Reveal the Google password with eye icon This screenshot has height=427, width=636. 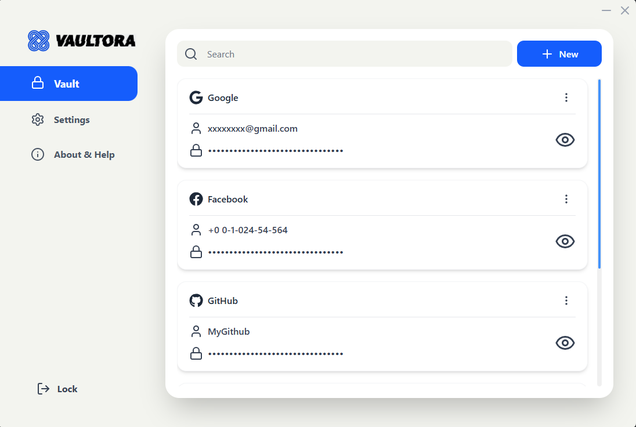coord(565,140)
